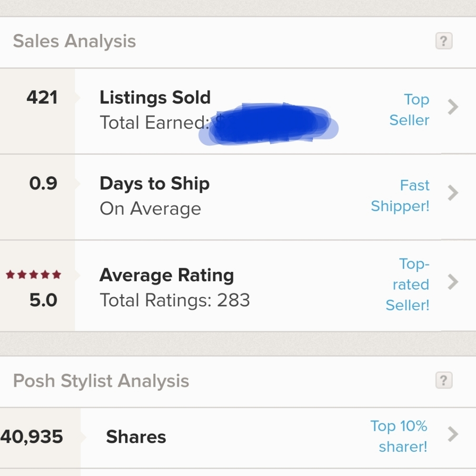Select the Shares row label

pos(136,437)
